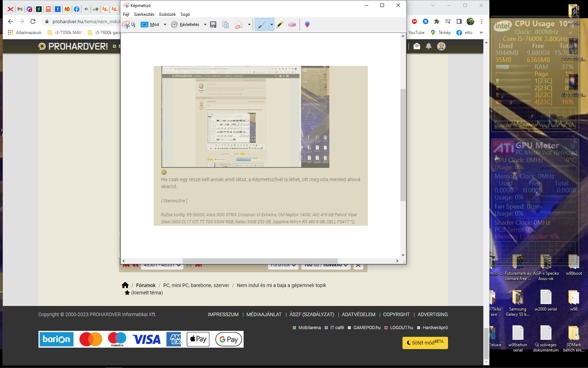
Task: Open the Fórumok breadcrumb link
Action: 146,285
